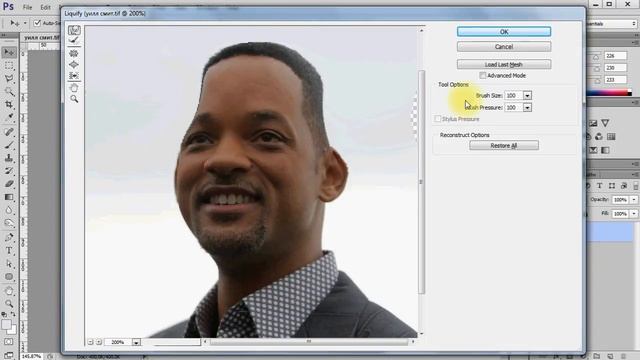Switch to уилл смит.tif document tab
The height and width of the screenshot is (360, 640).
click(41, 38)
